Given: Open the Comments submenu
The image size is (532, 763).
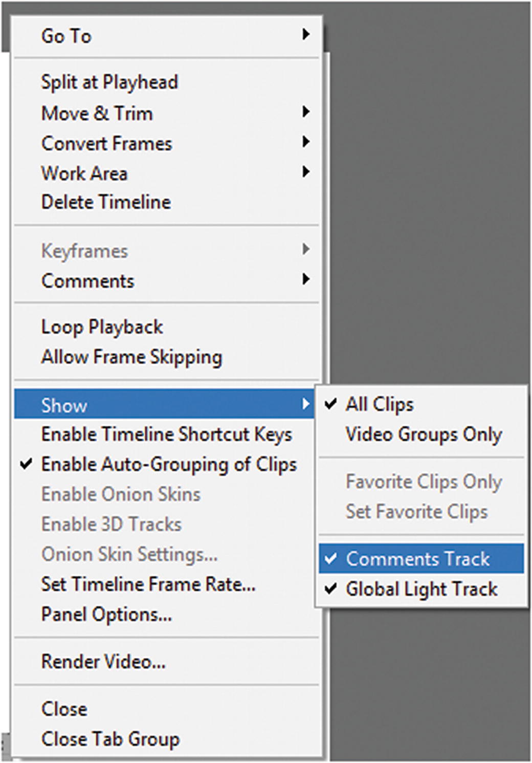Looking at the screenshot, I should click(x=87, y=281).
